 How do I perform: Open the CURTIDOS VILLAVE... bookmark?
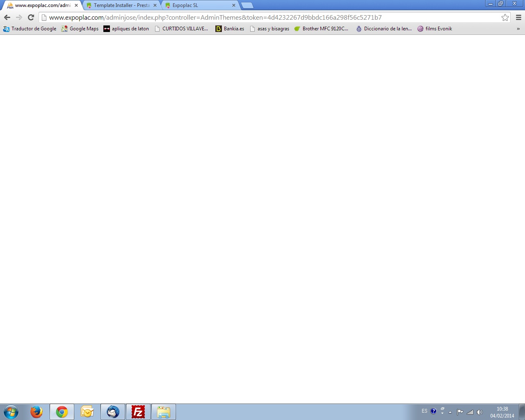181,29
